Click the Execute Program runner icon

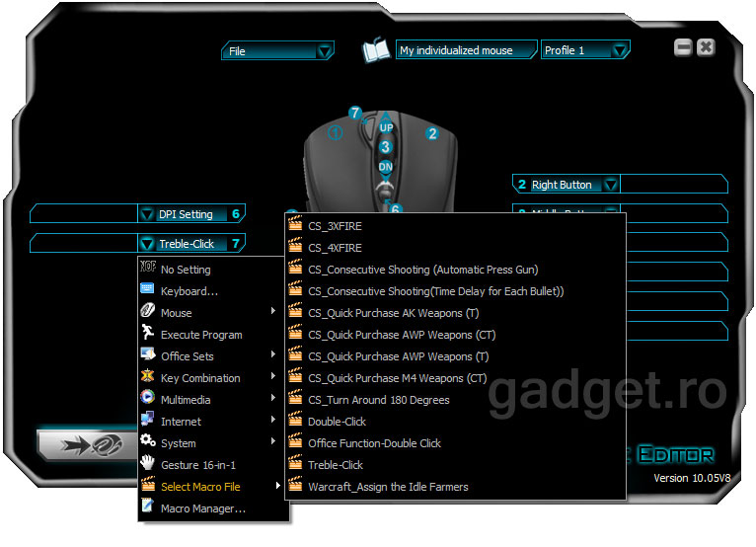click(x=147, y=334)
